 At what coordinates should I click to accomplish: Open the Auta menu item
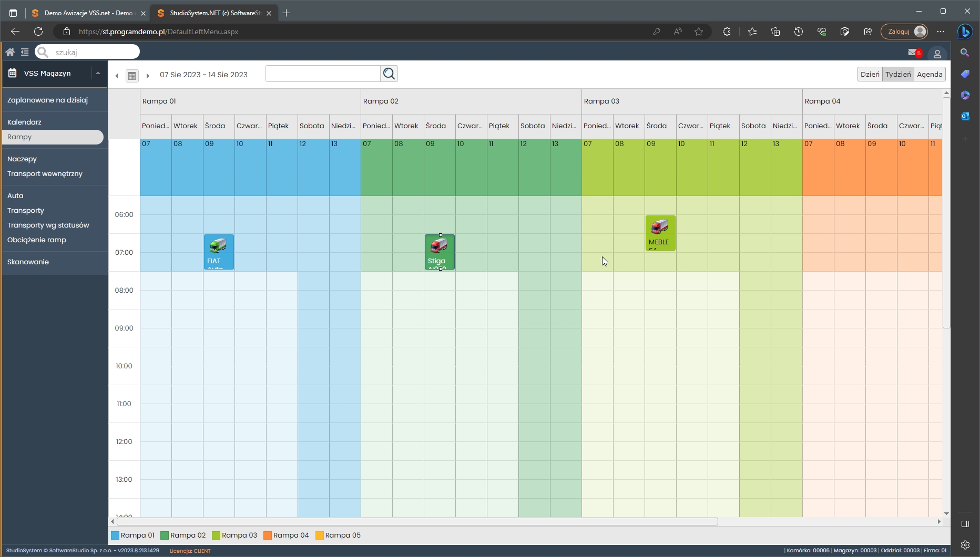click(15, 195)
